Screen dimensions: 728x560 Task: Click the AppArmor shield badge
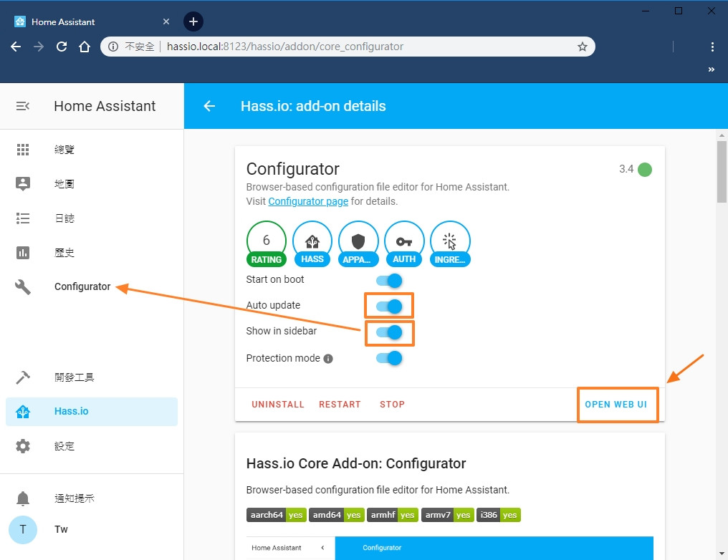(x=358, y=244)
